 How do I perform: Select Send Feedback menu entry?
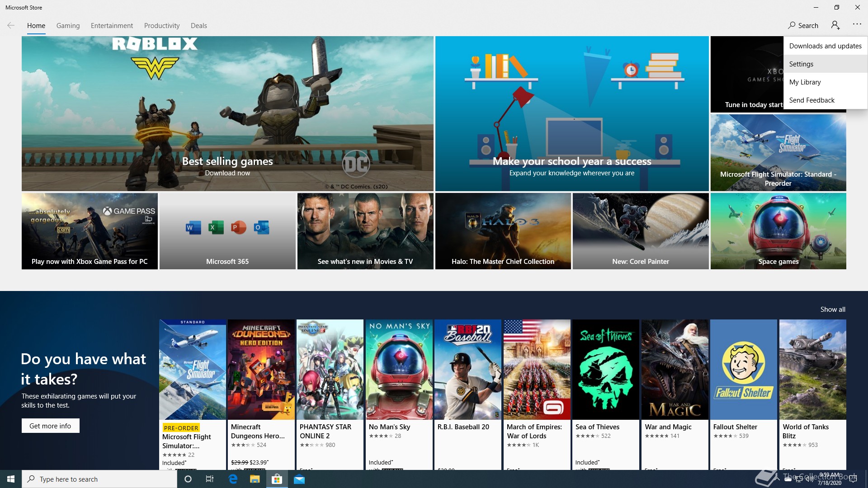point(825,100)
